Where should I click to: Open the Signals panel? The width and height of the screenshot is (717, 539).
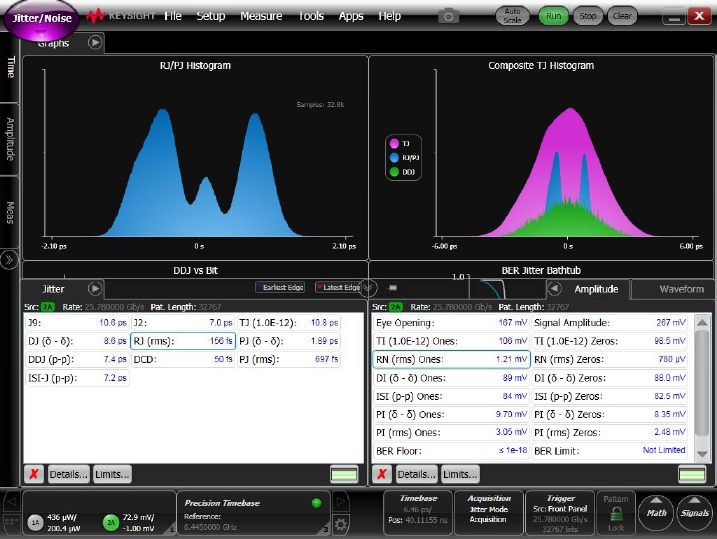tap(695, 513)
